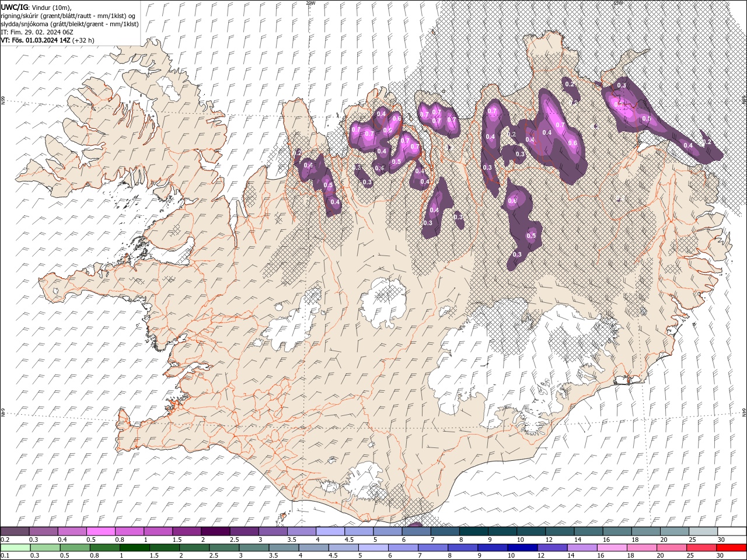Click the 'rigning/skúrir' description line
747x560 pixels.
69,16
